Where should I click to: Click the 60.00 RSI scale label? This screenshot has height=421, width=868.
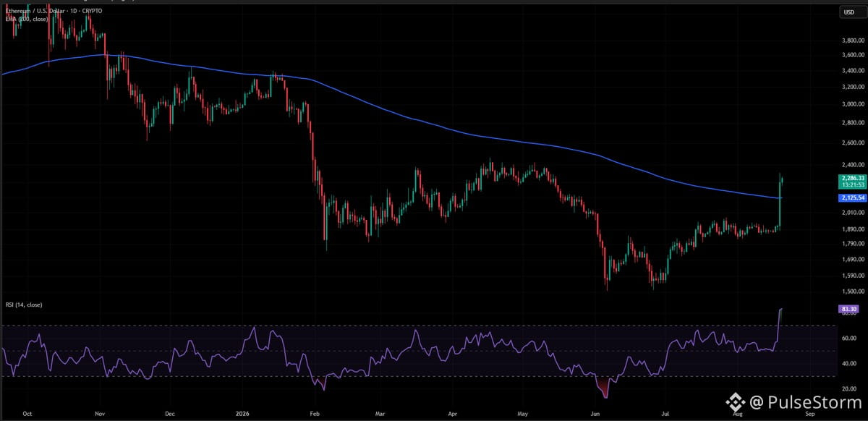pos(851,338)
